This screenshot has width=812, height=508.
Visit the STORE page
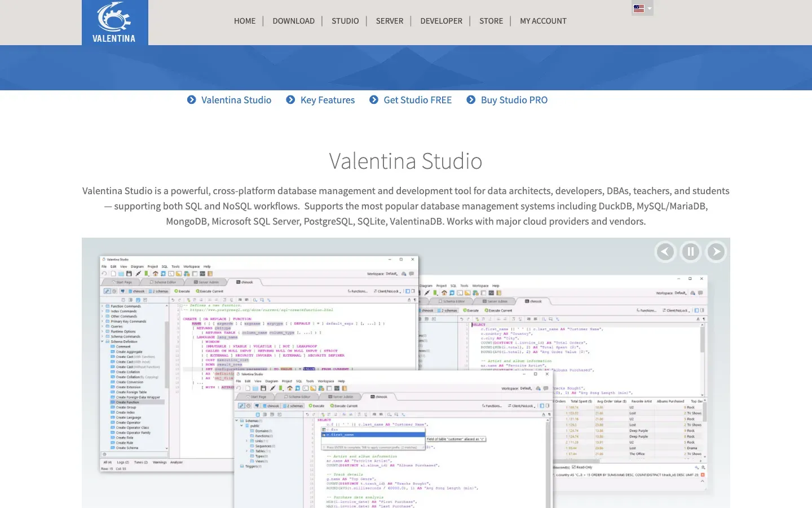[491, 21]
